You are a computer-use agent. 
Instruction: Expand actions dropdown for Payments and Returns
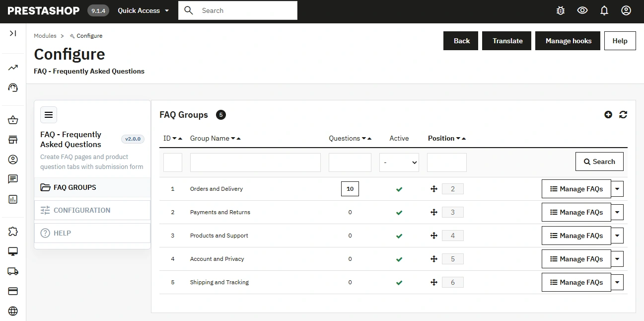click(x=617, y=212)
